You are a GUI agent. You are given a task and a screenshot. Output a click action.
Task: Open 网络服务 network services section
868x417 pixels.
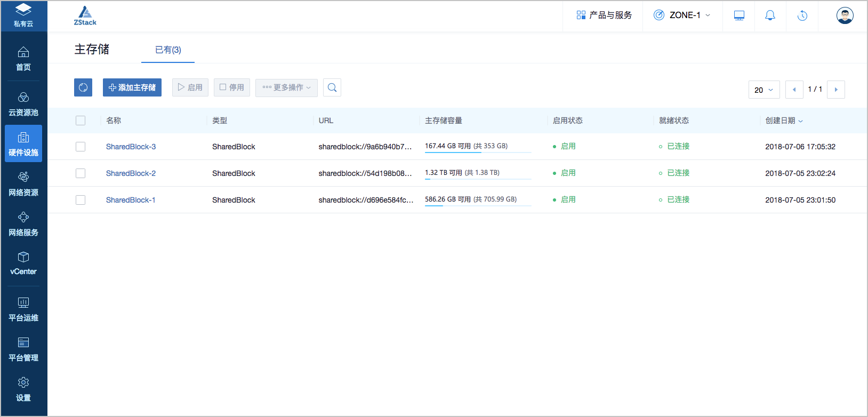[23, 224]
